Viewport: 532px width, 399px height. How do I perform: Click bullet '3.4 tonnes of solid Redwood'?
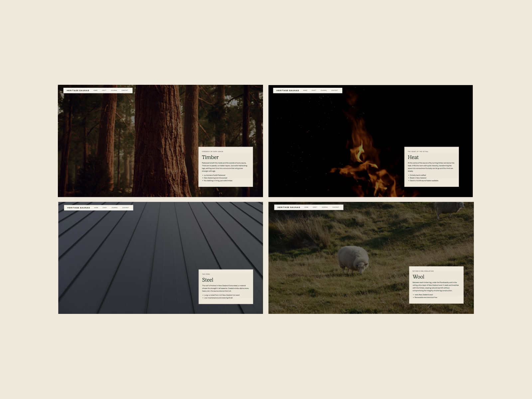214,175
